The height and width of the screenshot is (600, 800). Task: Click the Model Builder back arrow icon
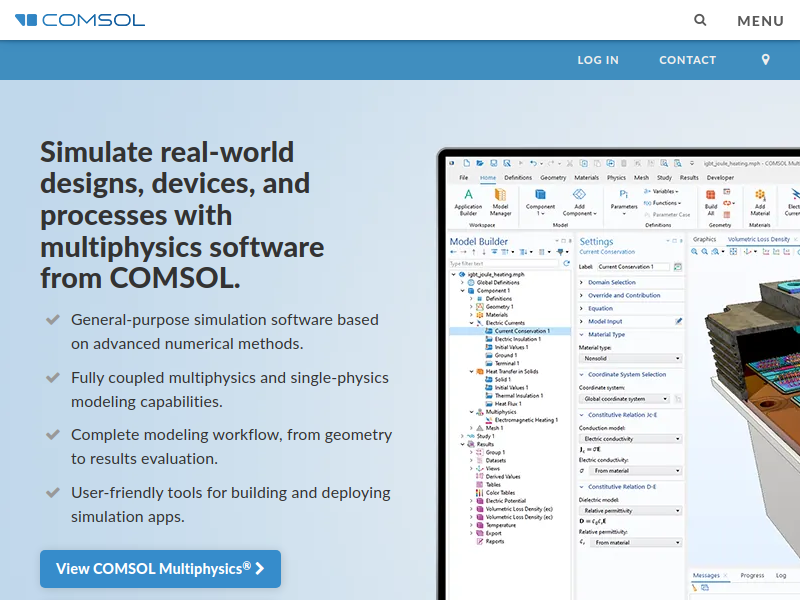pos(453,252)
